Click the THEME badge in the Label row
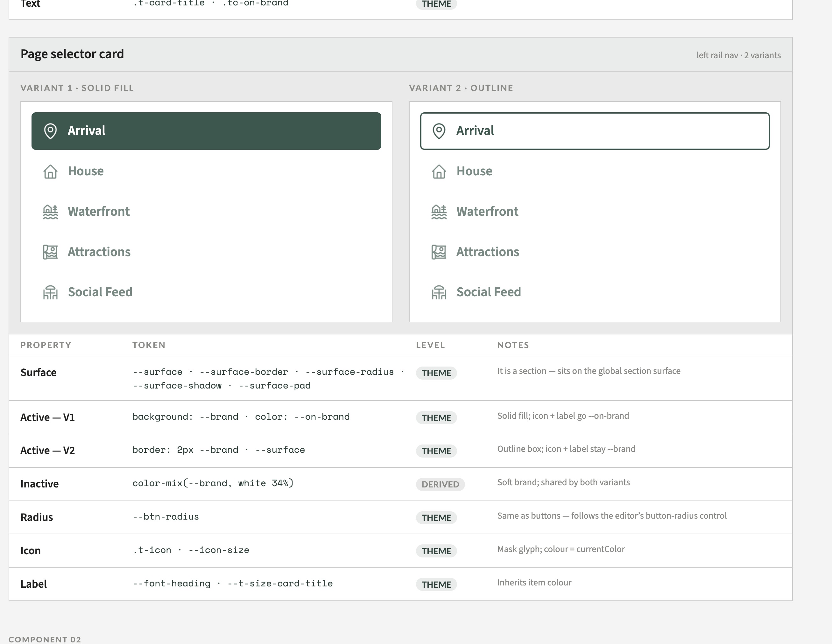This screenshot has height=644, width=832. pos(436,584)
